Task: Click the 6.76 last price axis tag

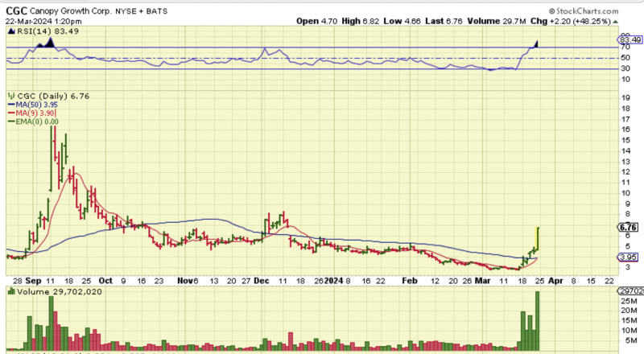Action: pos(628,228)
